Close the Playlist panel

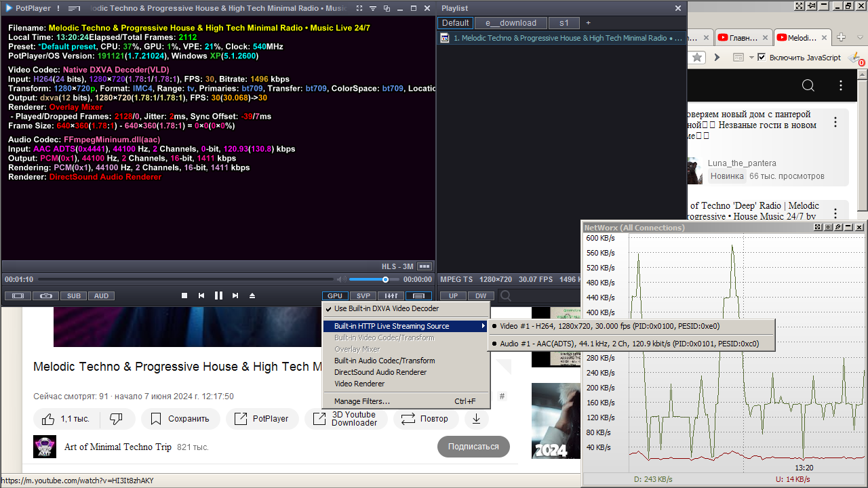(x=678, y=8)
